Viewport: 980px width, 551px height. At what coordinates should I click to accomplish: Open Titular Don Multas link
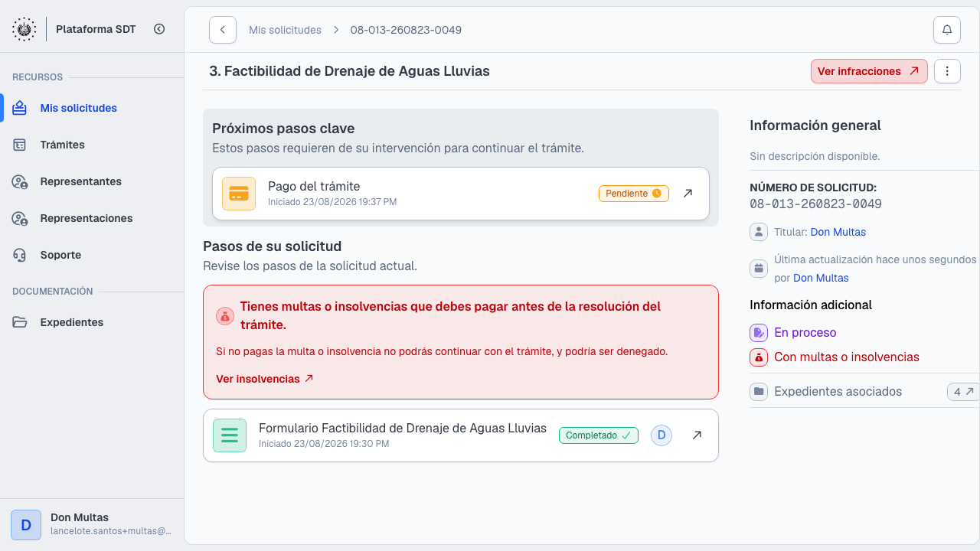[x=838, y=232]
